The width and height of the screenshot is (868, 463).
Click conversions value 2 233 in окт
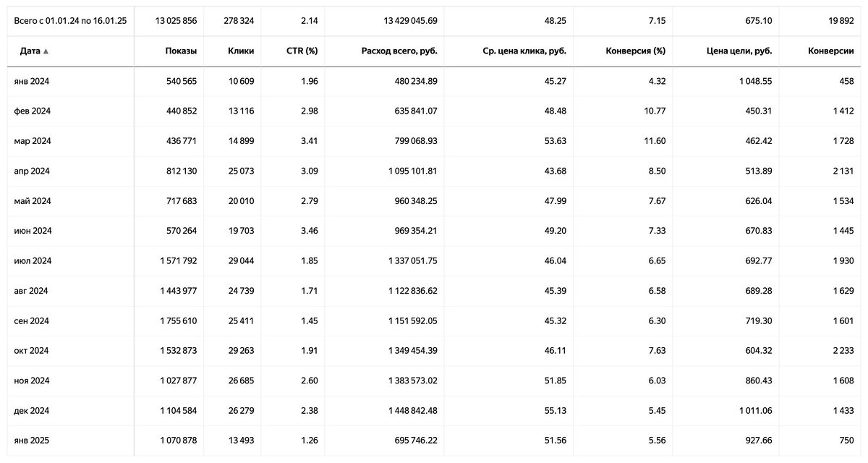[x=843, y=350]
